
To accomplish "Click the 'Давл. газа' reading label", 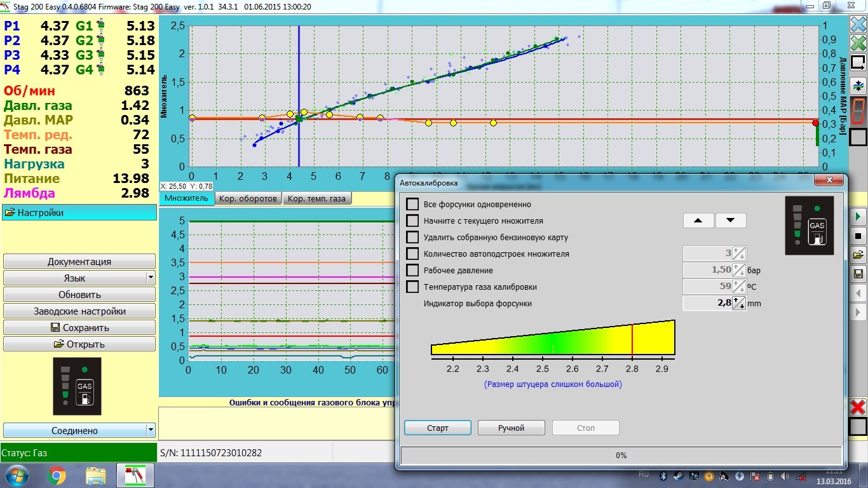I will click(38, 105).
